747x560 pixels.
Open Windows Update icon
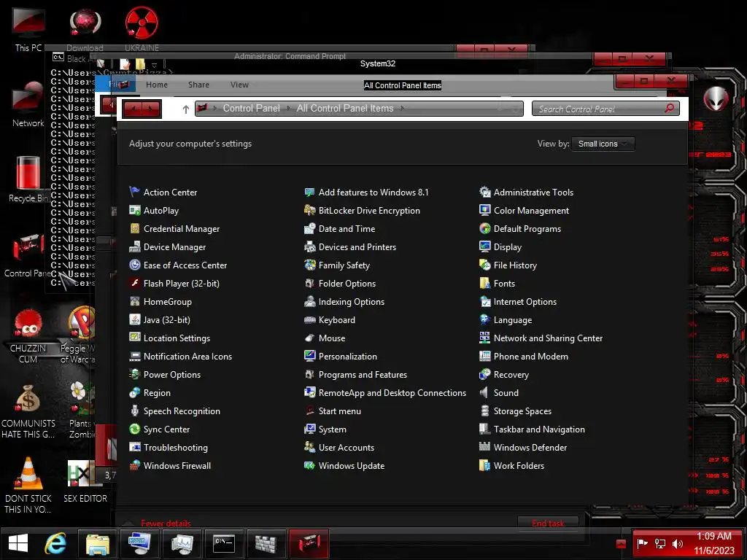(x=309, y=465)
